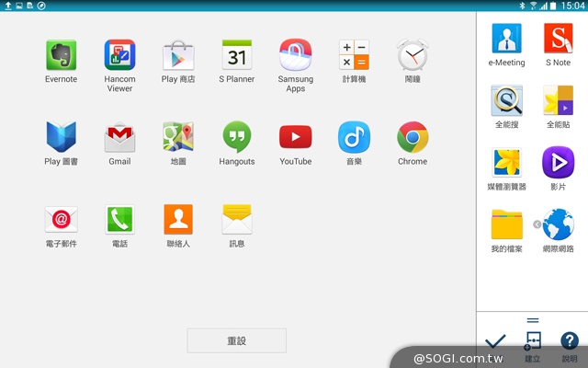Tap the Samsung Apps icon
This screenshot has width=588, height=368.
point(295,55)
